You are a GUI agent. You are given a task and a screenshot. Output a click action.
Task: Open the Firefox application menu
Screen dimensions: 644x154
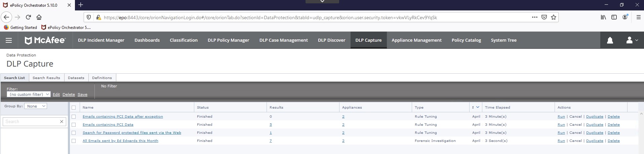638,17
